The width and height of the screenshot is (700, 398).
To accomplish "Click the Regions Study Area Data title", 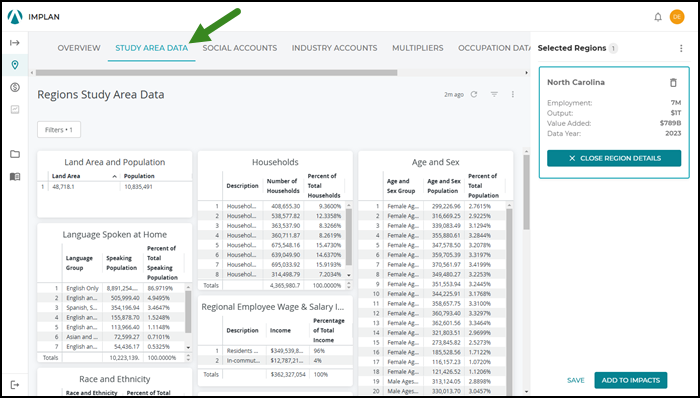I will coord(101,95).
